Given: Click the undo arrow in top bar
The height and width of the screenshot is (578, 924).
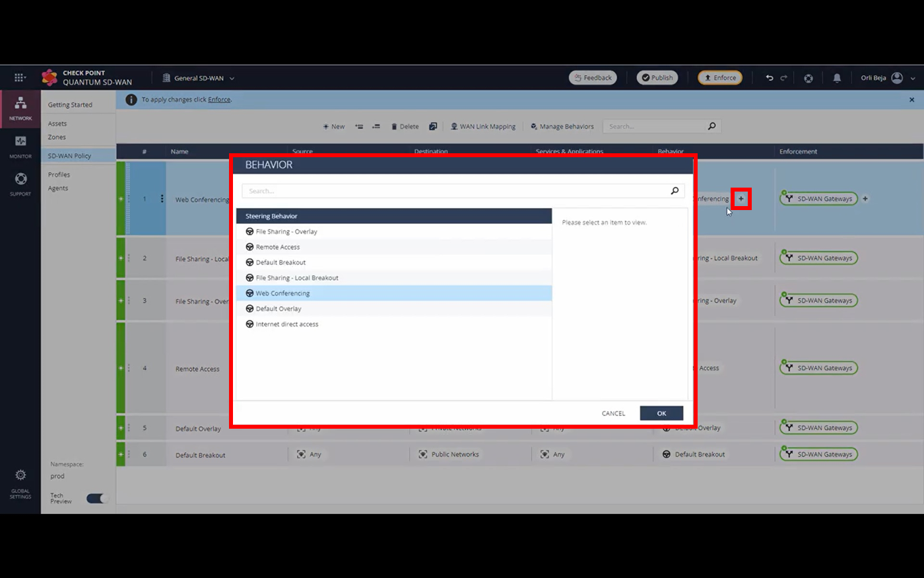Looking at the screenshot, I should point(770,78).
